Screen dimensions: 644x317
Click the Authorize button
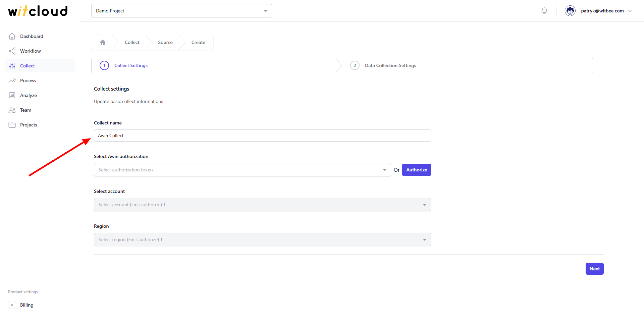tap(417, 170)
